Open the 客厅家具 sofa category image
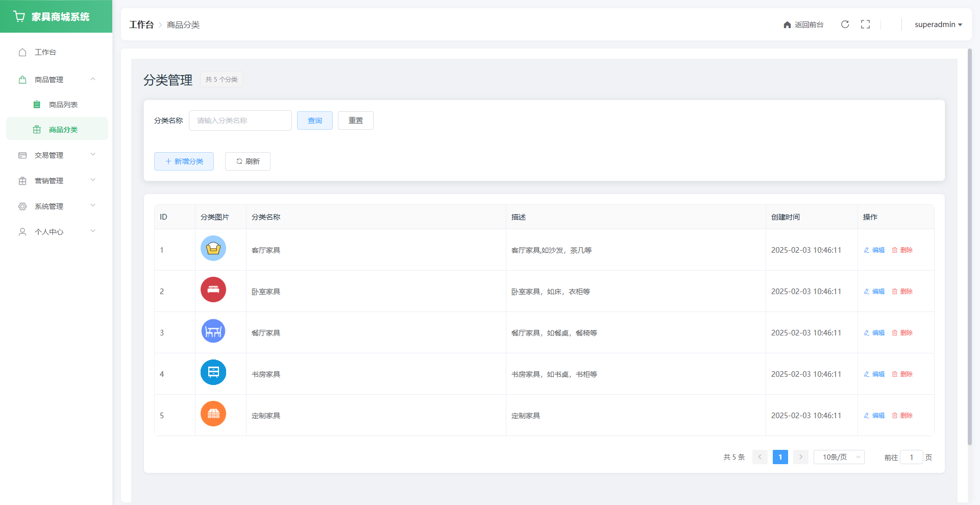The height and width of the screenshot is (505, 980). point(213,249)
